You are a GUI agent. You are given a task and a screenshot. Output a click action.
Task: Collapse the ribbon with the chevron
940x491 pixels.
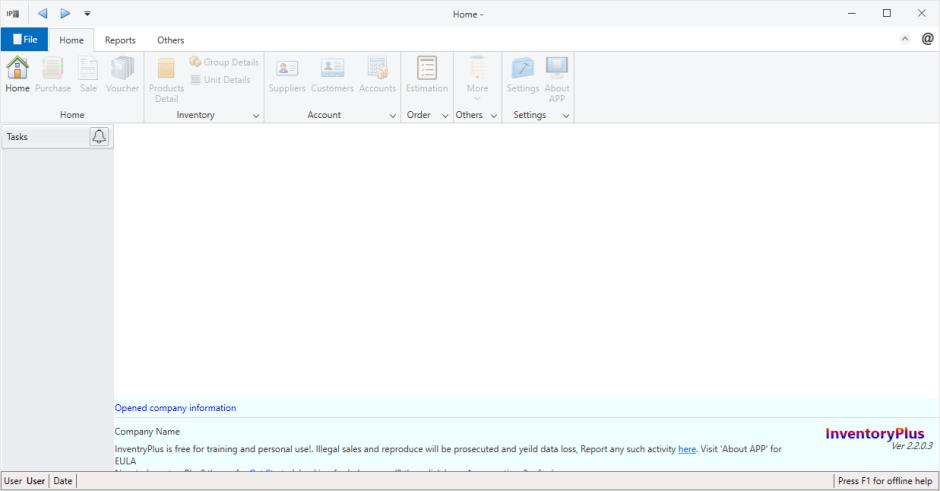[905, 39]
